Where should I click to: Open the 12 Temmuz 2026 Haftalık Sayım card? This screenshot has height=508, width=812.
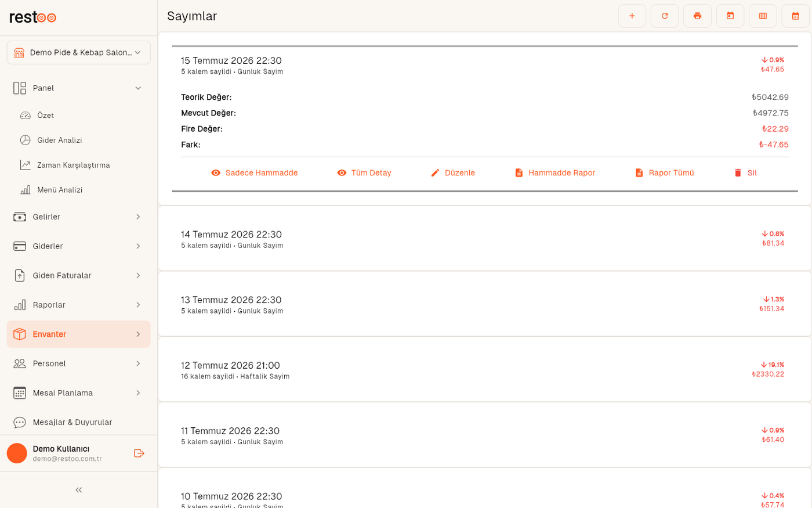tap(485, 369)
